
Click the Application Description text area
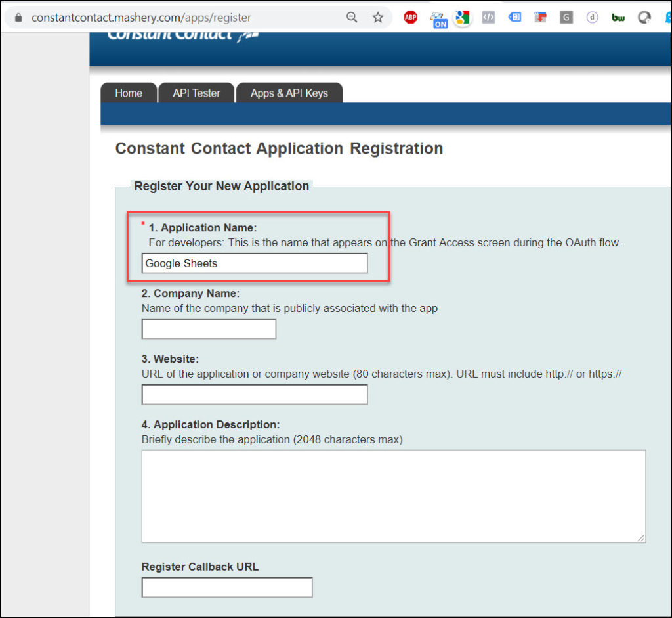394,496
